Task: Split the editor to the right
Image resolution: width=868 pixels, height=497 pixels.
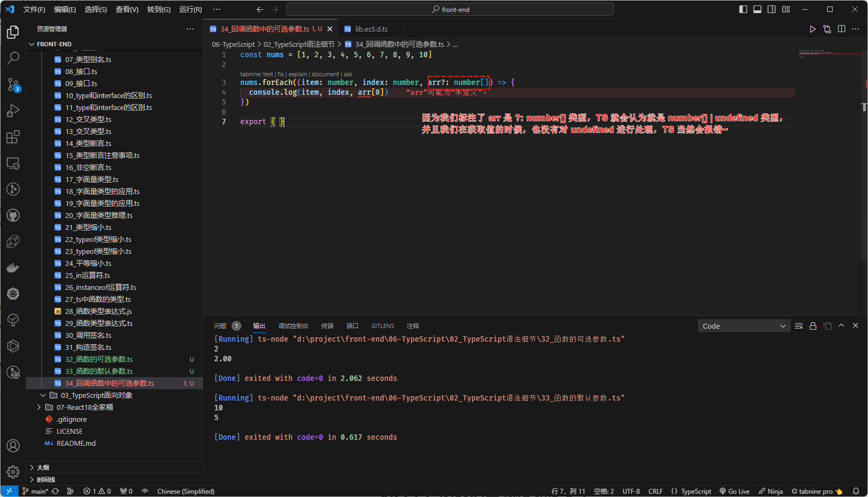Action: pos(841,29)
